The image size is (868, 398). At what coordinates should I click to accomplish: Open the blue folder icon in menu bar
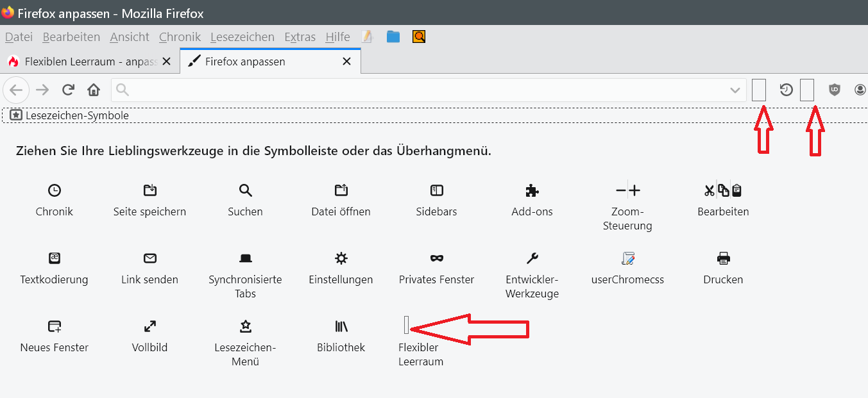[x=393, y=37]
